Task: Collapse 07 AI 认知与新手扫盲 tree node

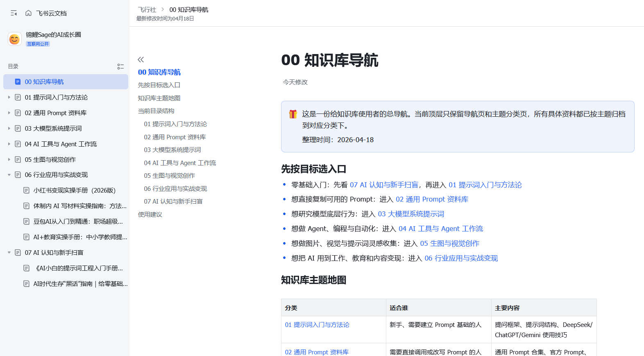Action: (9, 253)
